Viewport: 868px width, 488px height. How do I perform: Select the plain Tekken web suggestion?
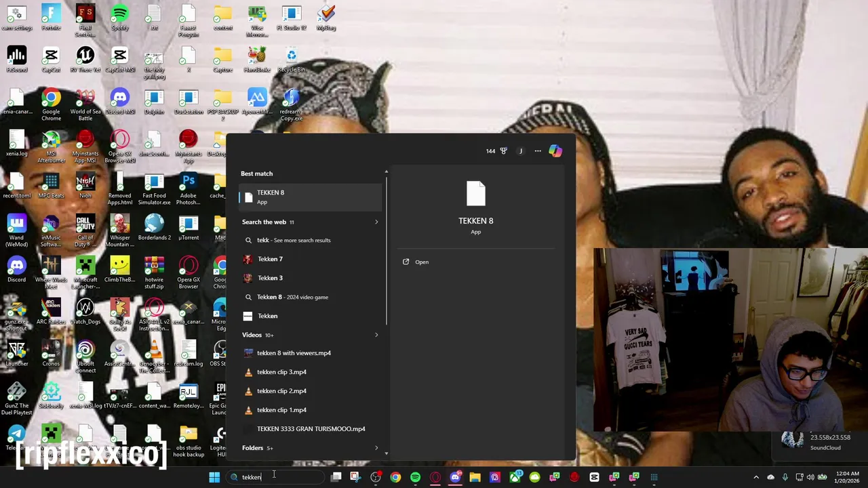pyautogui.click(x=310, y=316)
